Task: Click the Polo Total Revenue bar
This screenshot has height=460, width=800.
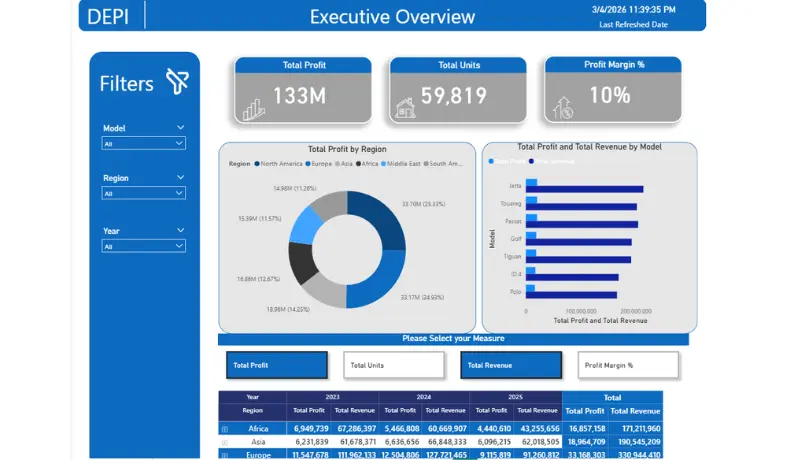Action: 571,295
